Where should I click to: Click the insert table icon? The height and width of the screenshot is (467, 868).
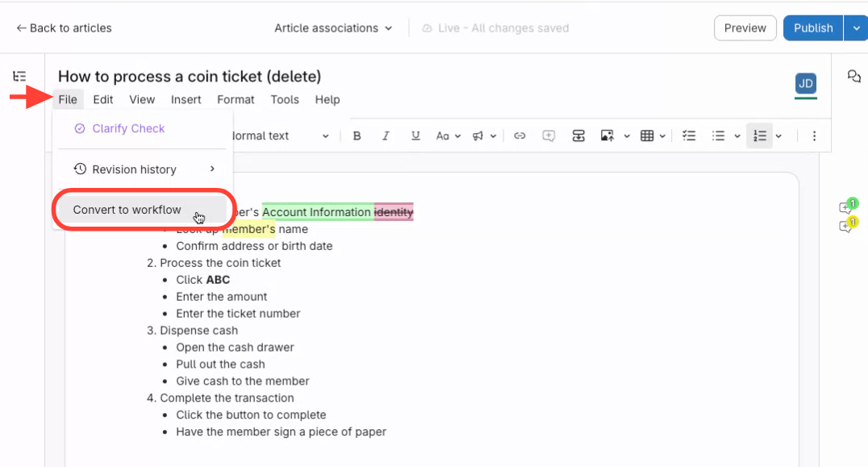[x=647, y=136]
